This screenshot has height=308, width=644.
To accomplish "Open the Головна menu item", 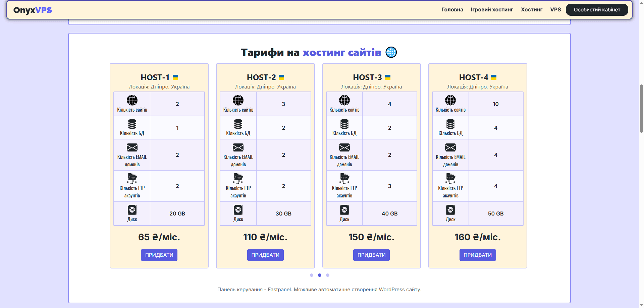I will click(x=452, y=10).
